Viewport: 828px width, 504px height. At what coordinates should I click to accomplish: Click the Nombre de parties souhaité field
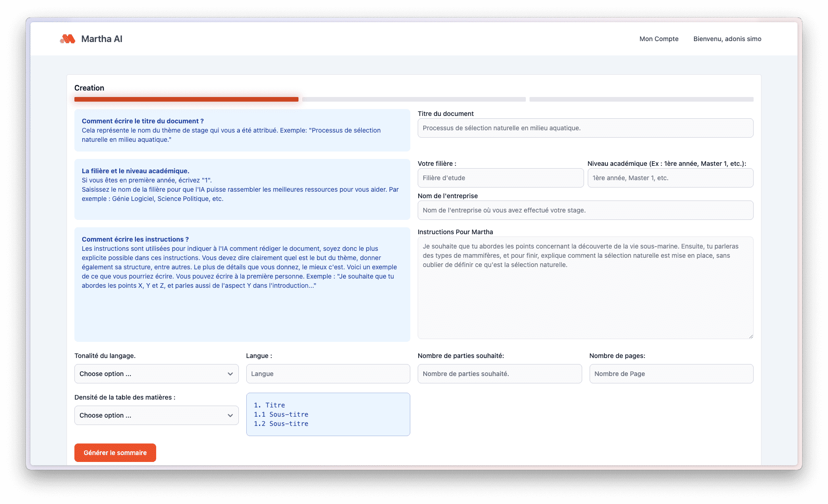coord(499,374)
